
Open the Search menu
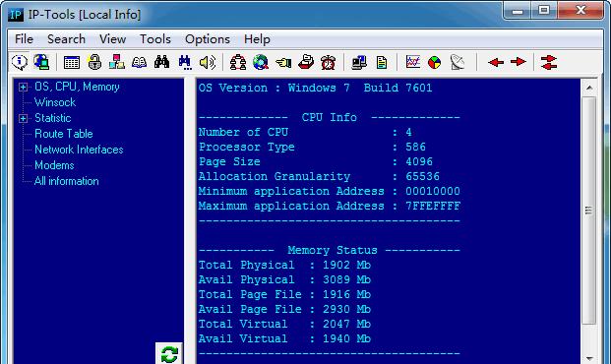point(66,39)
